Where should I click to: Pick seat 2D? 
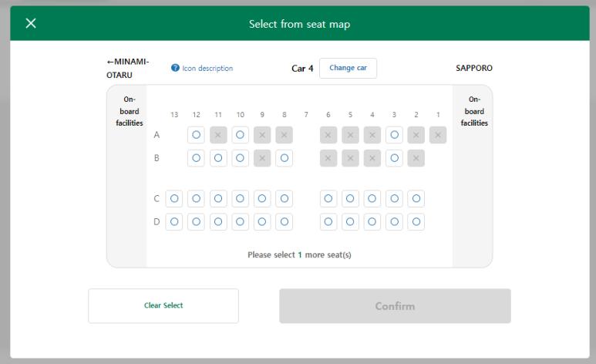click(x=416, y=222)
